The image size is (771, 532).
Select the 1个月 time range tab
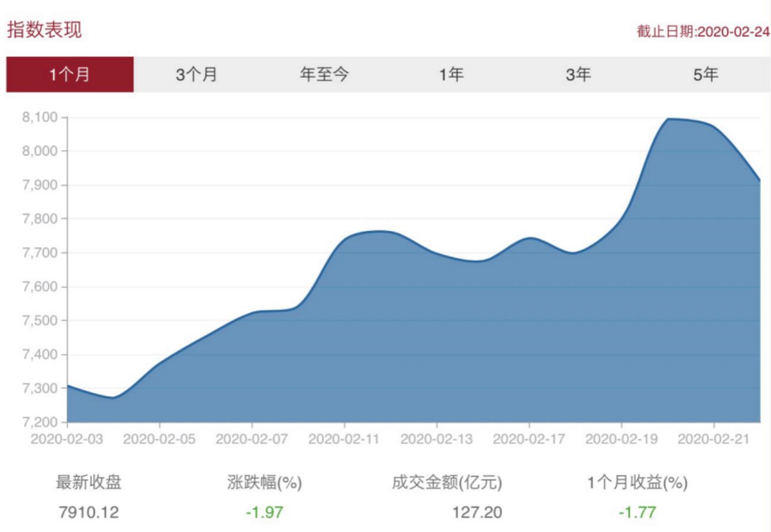(x=70, y=75)
